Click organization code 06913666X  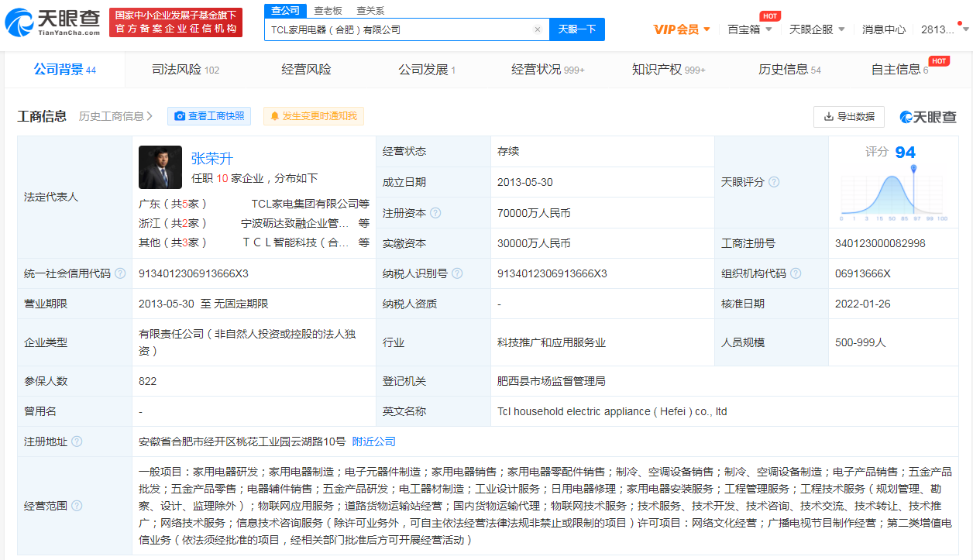pyautogui.click(x=863, y=273)
